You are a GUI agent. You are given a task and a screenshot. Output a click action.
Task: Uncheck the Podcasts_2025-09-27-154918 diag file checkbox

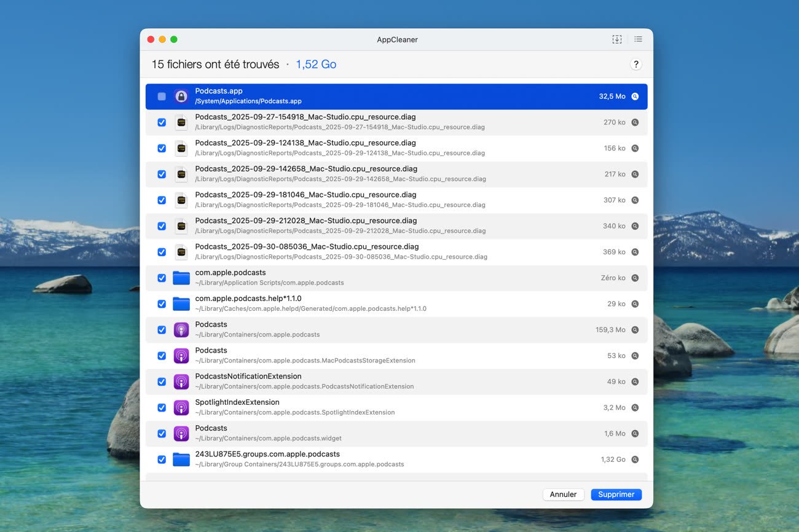tap(162, 122)
